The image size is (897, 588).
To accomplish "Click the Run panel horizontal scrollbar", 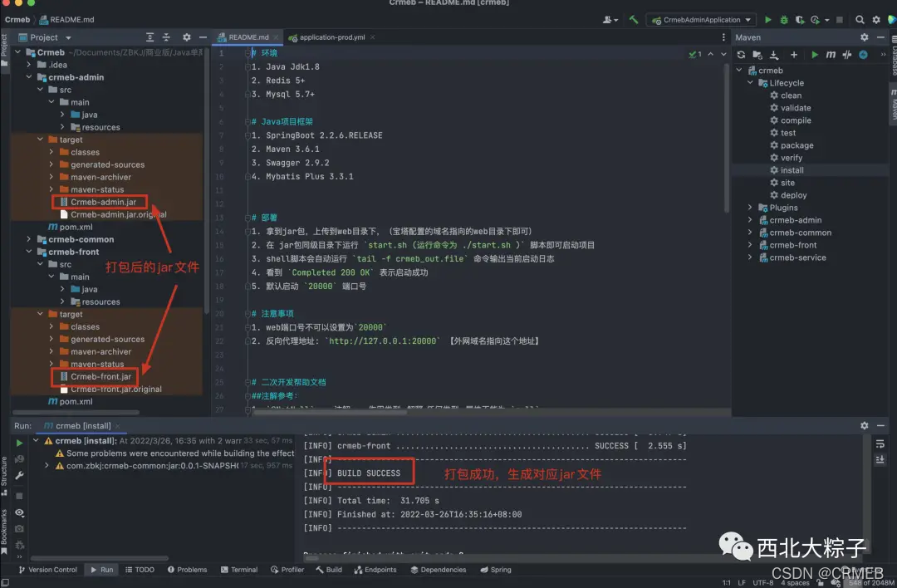I will coord(100,557).
